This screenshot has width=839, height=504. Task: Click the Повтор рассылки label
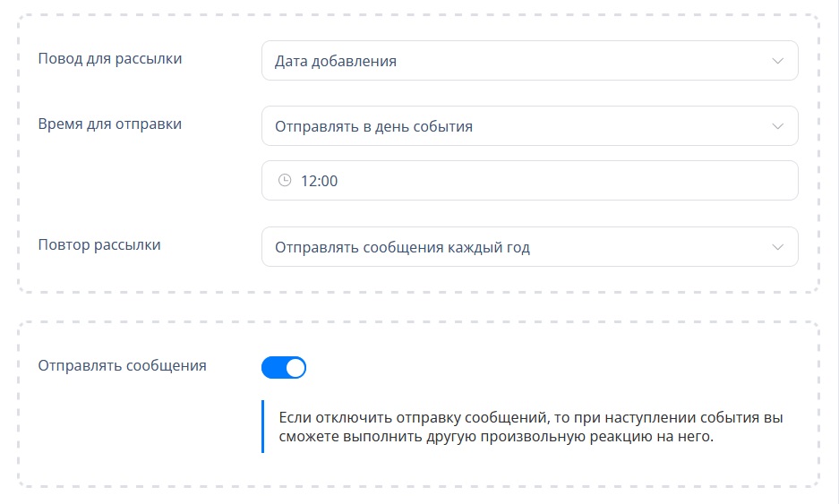click(99, 245)
